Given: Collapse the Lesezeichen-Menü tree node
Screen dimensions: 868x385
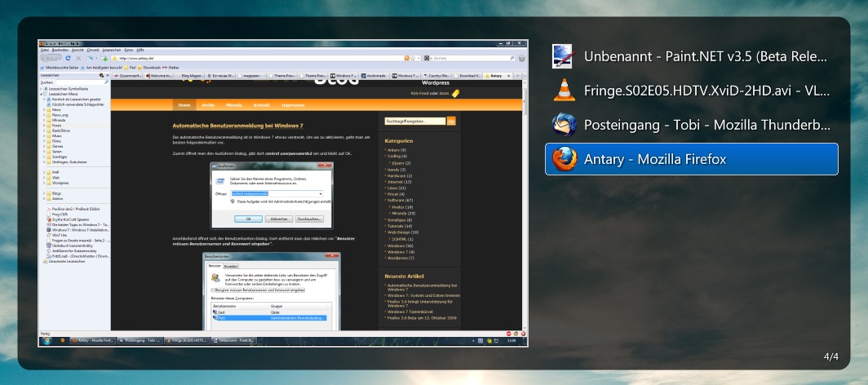Looking at the screenshot, I should [41, 94].
